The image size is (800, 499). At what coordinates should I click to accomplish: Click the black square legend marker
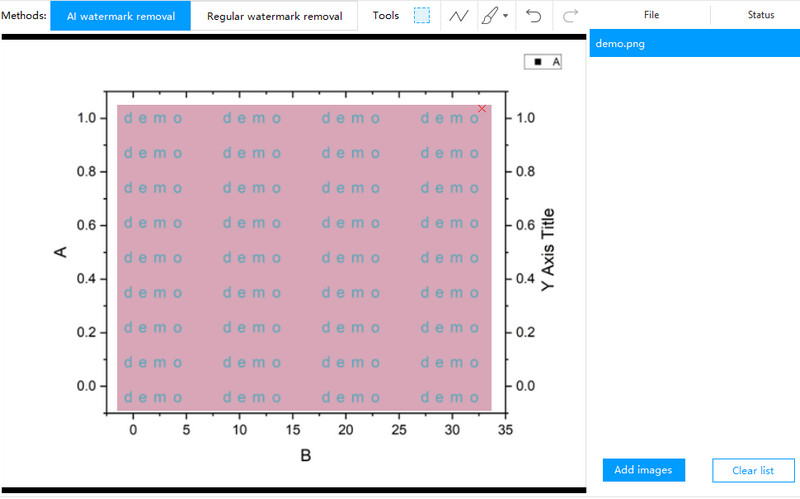coord(538,62)
